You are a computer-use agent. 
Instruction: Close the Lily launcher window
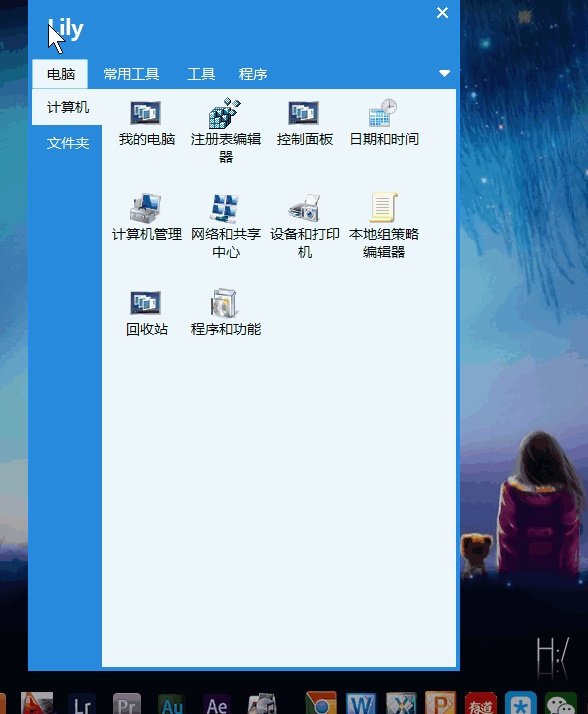442,12
